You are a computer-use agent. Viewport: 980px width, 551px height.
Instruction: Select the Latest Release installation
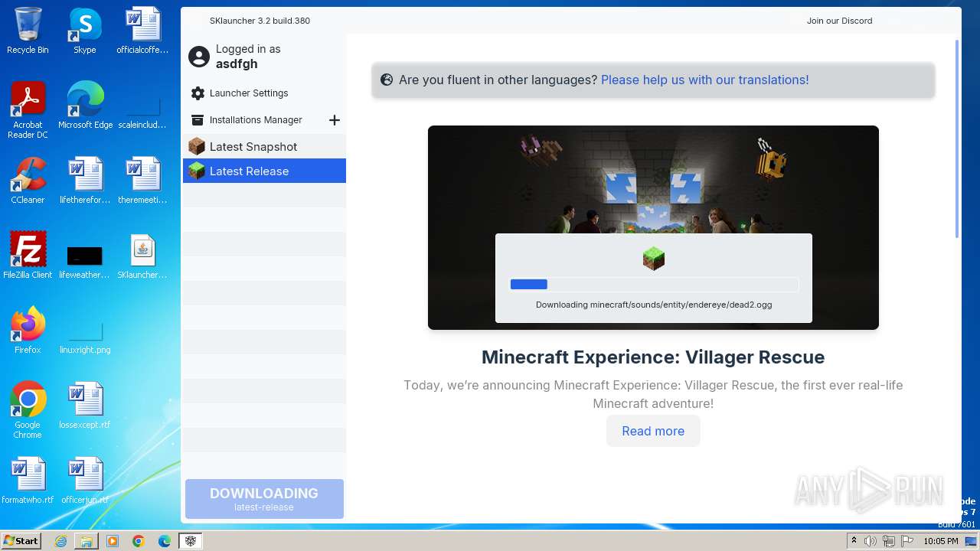[x=264, y=171]
